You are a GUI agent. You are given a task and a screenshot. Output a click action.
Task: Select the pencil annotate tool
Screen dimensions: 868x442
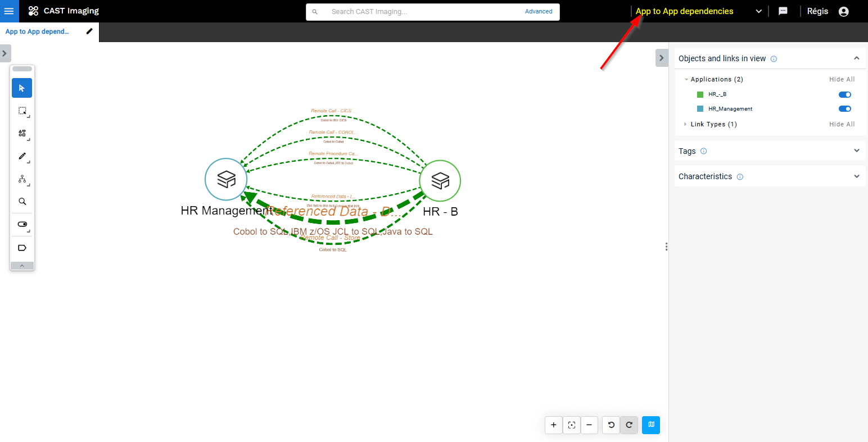click(x=22, y=156)
